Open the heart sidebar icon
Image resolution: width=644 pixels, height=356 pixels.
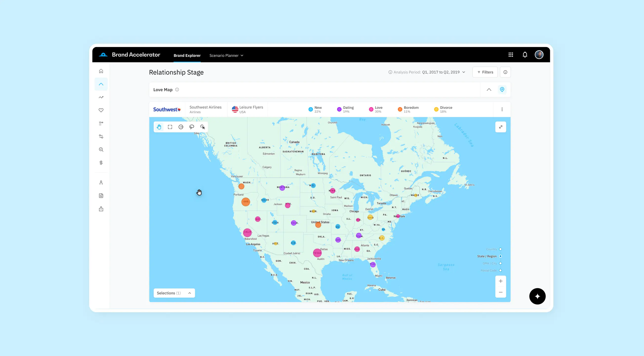pyautogui.click(x=101, y=110)
